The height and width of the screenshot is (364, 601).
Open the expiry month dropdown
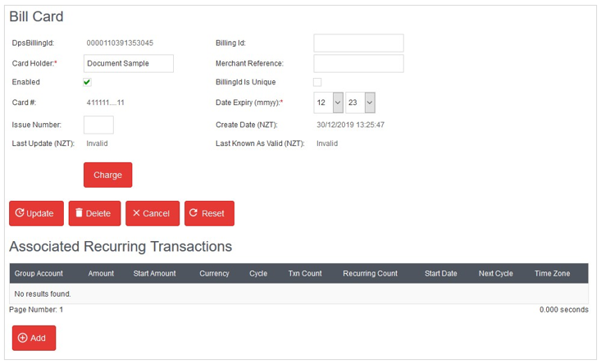click(x=328, y=102)
